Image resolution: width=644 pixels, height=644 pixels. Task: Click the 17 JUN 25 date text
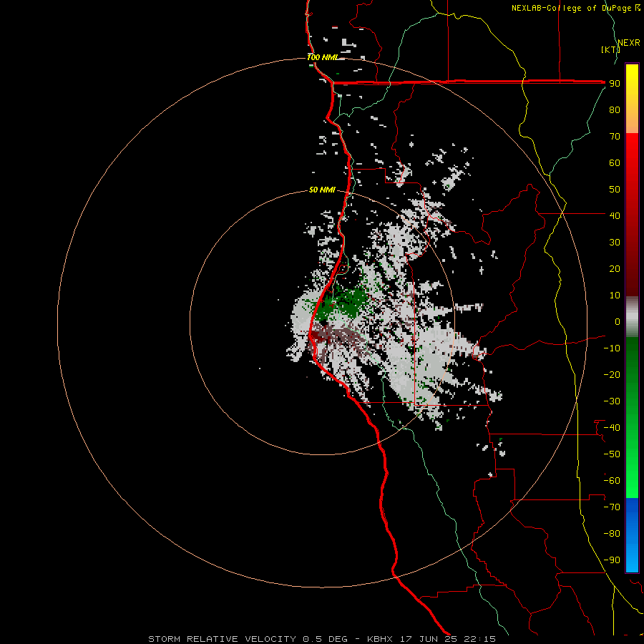pyautogui.click(x=429, y=639)
